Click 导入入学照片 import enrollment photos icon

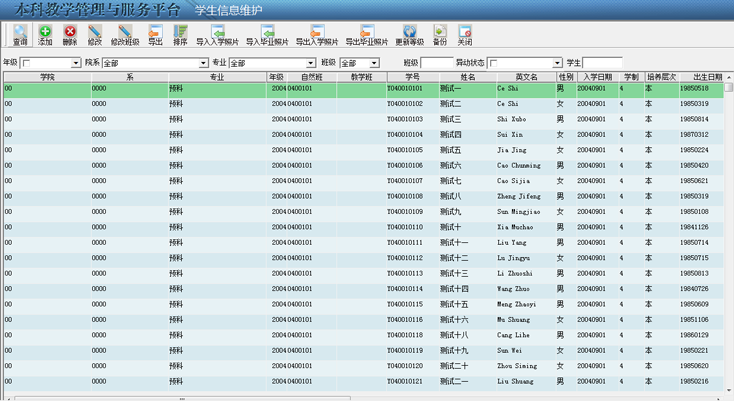pos(217,35)
